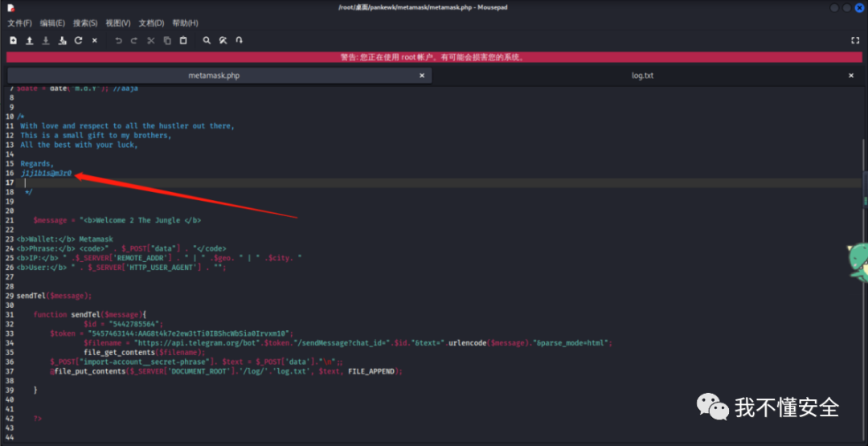Create a new document with the toolbar icon
The image size is (868, 446).
[x=14, y=40]
